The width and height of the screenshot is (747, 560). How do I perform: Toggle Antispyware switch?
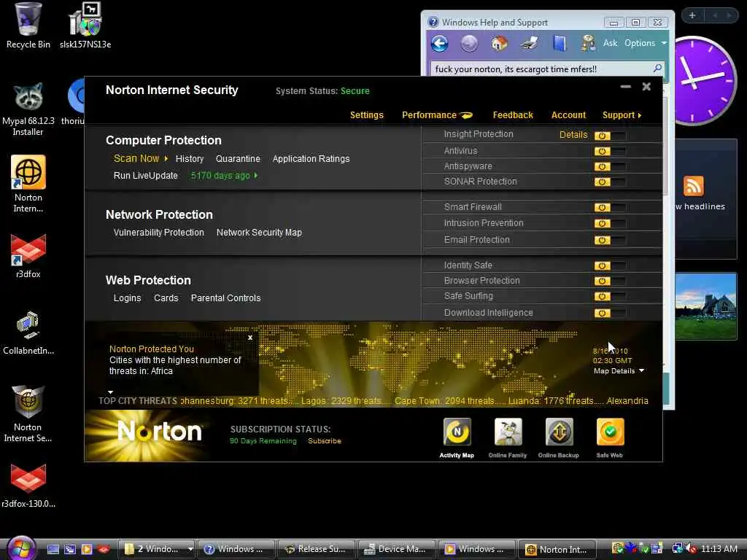pos(610,166)
